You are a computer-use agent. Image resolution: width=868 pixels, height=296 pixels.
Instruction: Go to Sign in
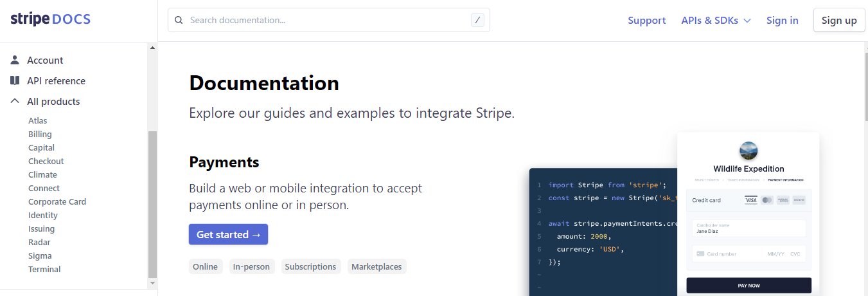click(782, 20)
